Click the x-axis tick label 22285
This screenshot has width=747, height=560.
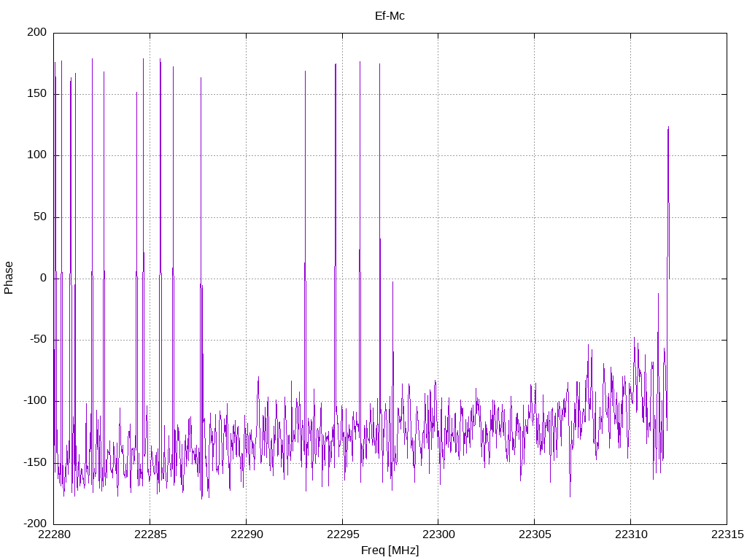pyautogui.click(x=150, y=534)
